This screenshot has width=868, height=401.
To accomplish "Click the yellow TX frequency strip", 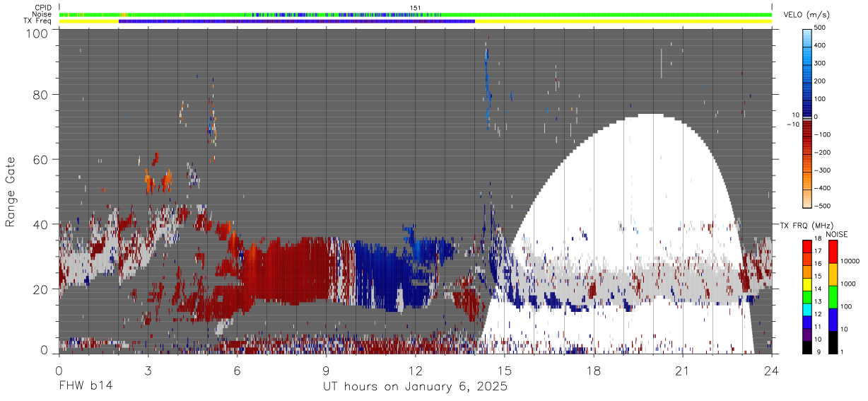I will point(416,21).
